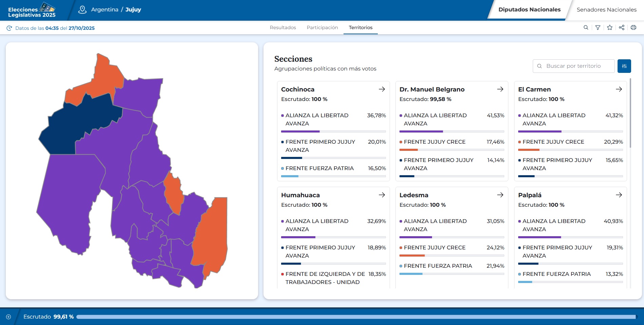644x325 pixels.
Task: Mark page as favorite with star icon
Action: (x=610, y=27)
